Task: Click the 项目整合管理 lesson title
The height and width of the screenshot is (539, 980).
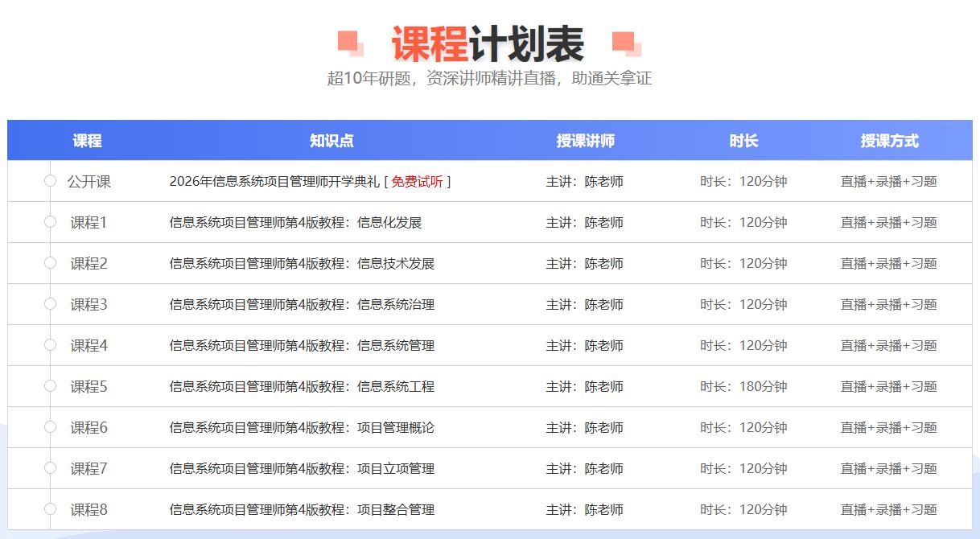Action: (302, 510)
